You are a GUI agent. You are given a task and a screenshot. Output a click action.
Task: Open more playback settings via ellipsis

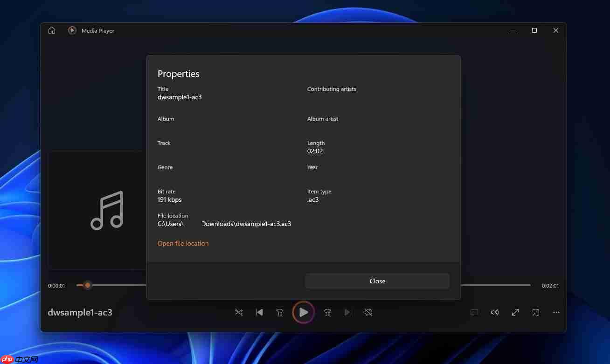(x=556, y=312)
